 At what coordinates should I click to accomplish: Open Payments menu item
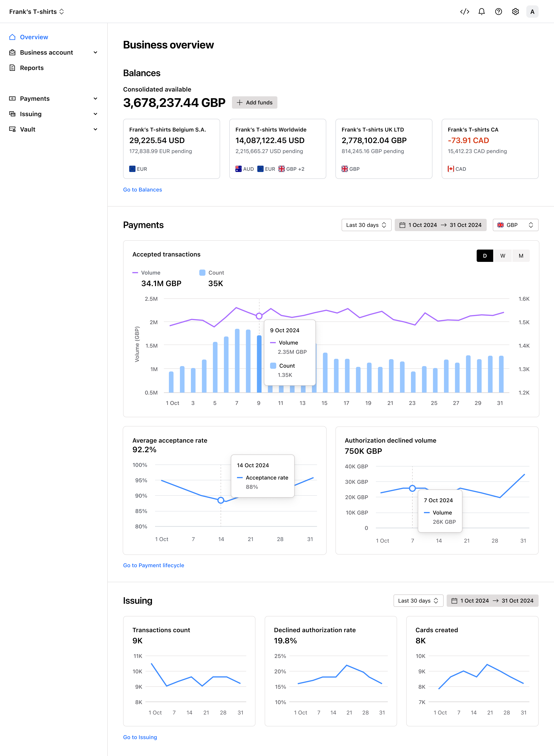click(35, 98)
